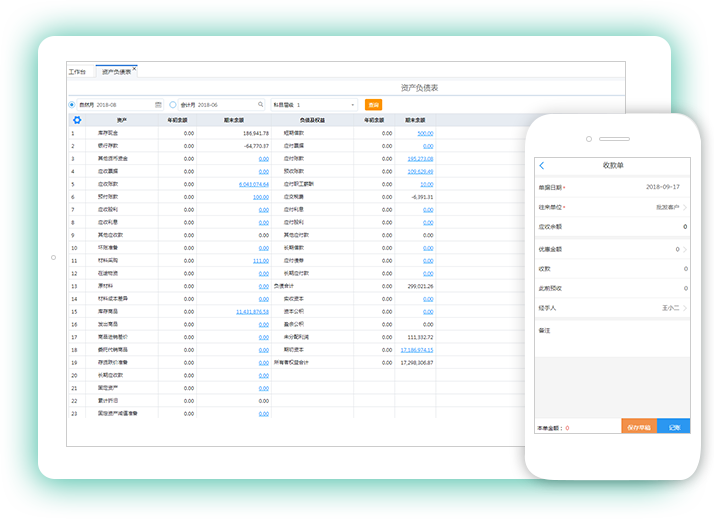The height and width of the screenshot is (519, 714).
Task: Expand the 科目层级 dropdown
Action: pos(352,104)
